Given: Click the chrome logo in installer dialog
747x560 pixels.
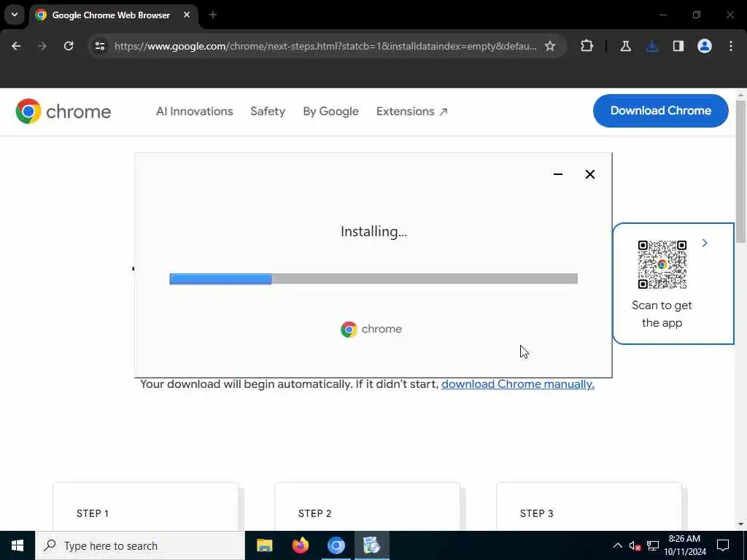Looking at the screenshot, I should click(371, 329).
